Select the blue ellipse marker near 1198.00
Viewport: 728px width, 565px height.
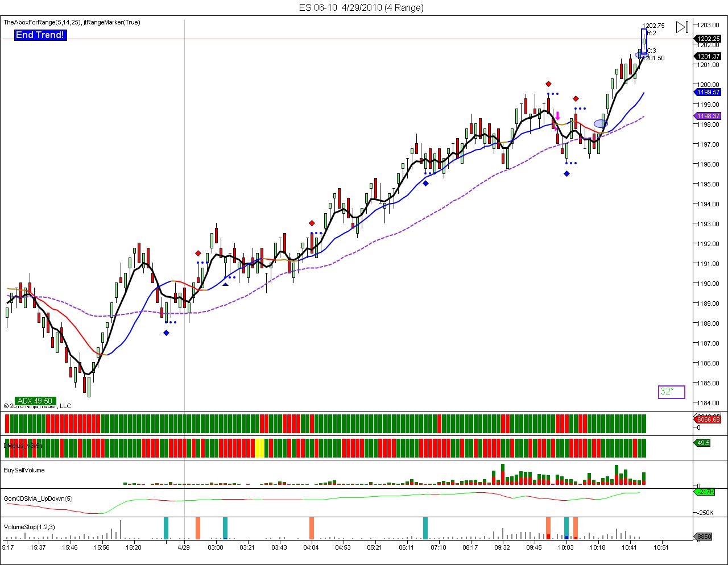(601, 123)
